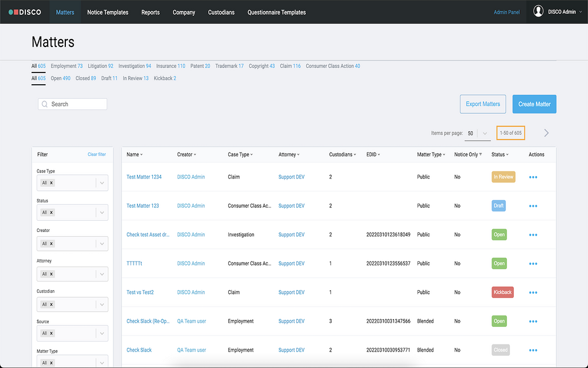The width and height of the screenshot is (588, 368).
Task: Expand Source filter dropdown
Action: tap(102, 333)
